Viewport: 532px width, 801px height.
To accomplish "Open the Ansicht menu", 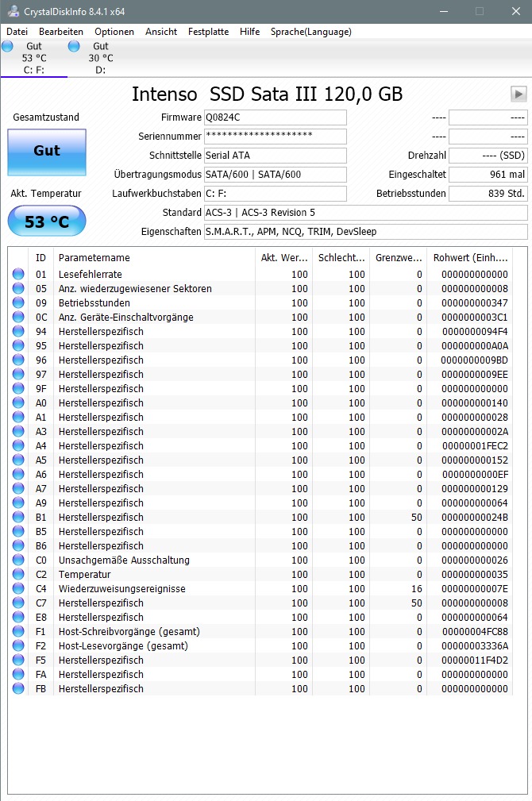I will pyautogui.click(x=161, y=32).
